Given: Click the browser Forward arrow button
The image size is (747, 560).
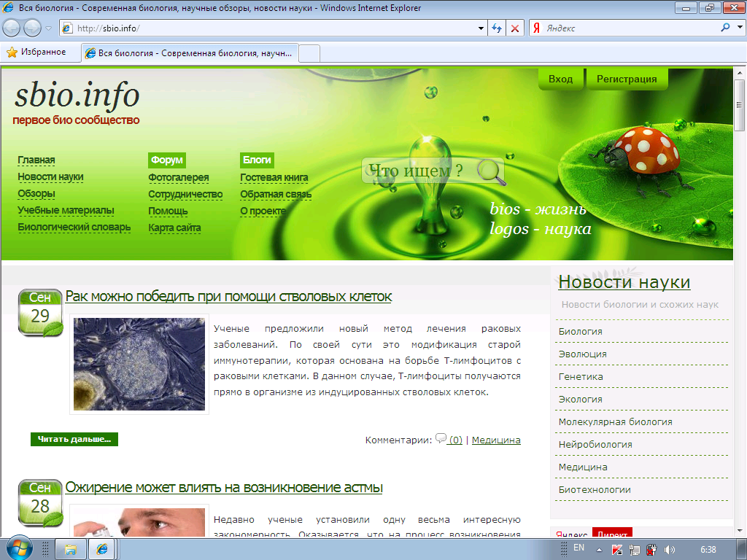Looking at the screenshot, I should [32, 28].
